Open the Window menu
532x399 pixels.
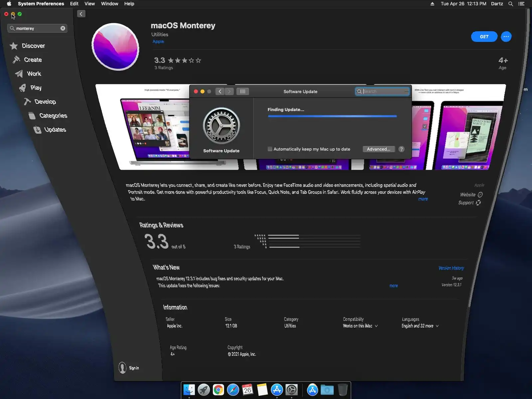pyautogui.click(x=109, y=4)
